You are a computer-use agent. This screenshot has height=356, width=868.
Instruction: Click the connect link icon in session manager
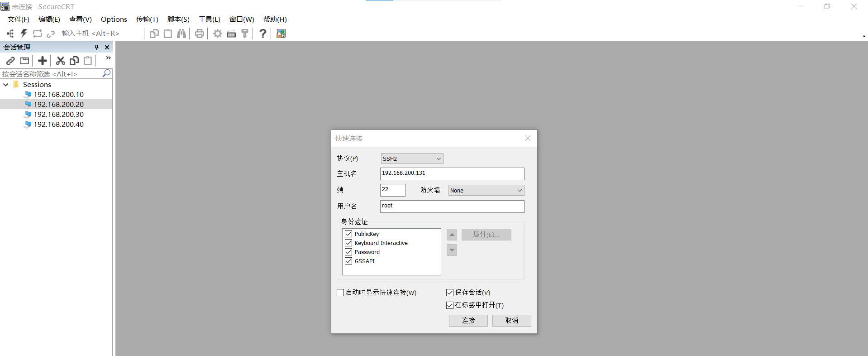(x=10, y=61)
